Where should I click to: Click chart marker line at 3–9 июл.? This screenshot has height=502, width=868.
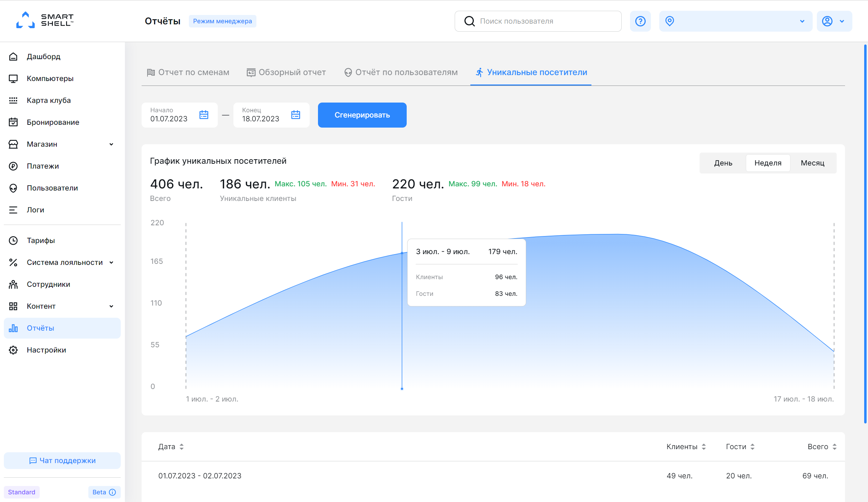(402, 306)
